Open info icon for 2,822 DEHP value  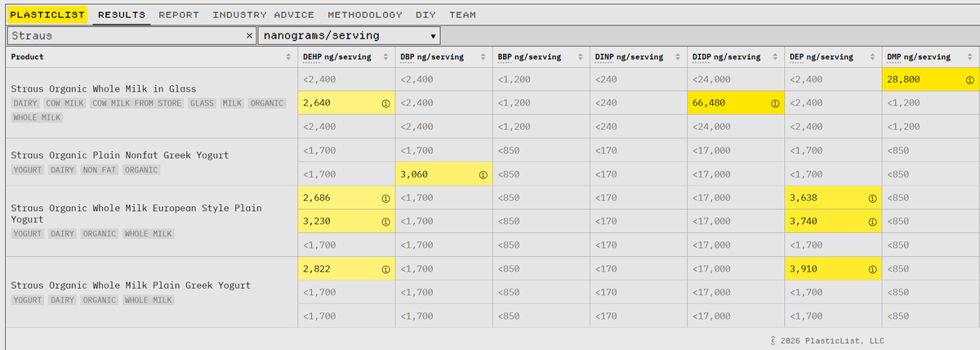point(385,268)
